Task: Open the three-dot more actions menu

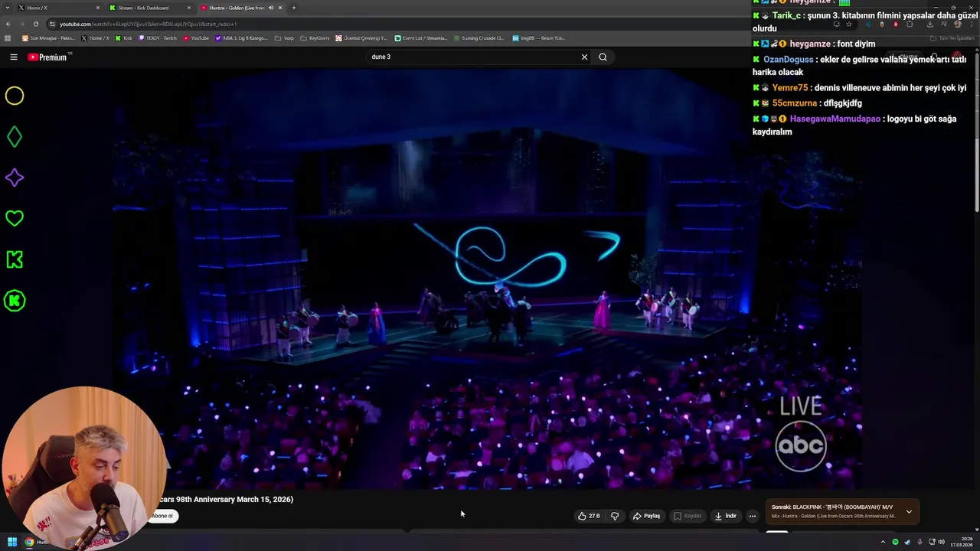Action: pyautogui.click(x=752, y=516)
